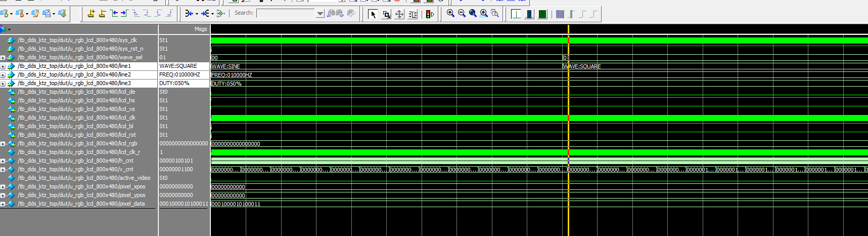Image resolution: width=868 pixels, height=236 pixels.
Task: Activate the Zoom Mode tool
Action: pyautogui.click(x=386, y=14)
